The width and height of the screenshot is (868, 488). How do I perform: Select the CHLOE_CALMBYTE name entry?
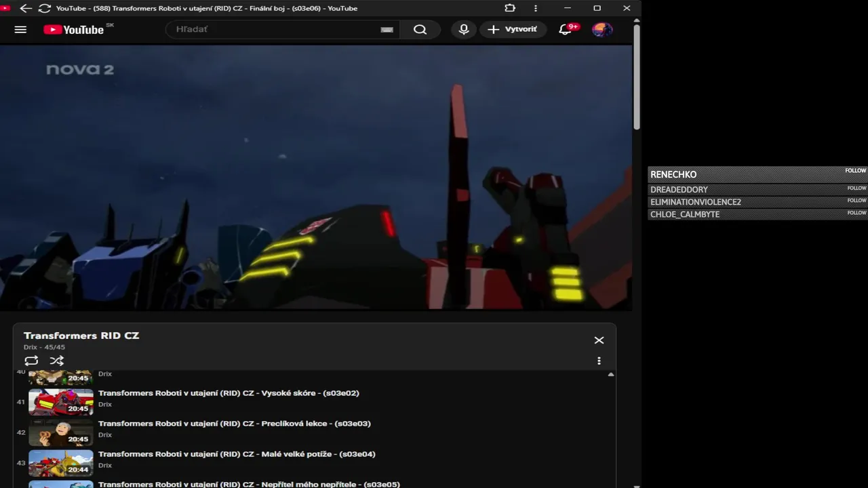point(685,214)
